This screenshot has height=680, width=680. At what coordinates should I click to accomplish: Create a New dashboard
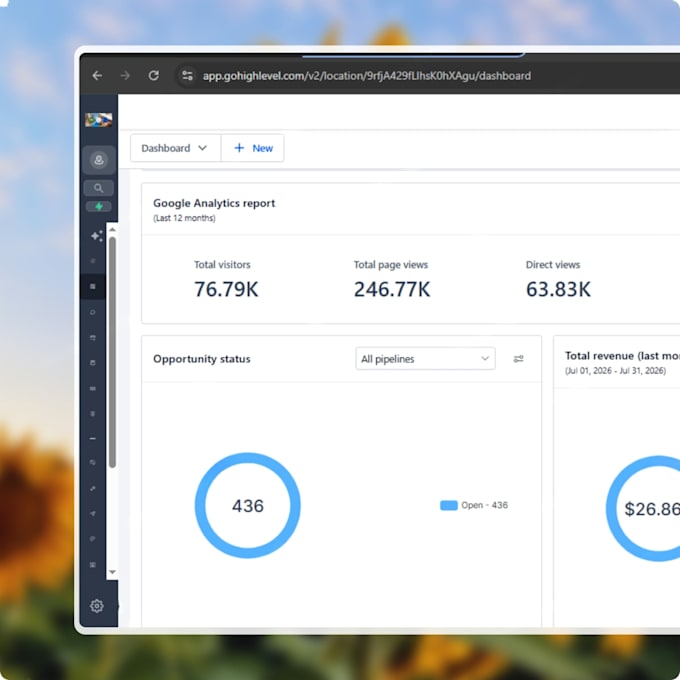253,148
